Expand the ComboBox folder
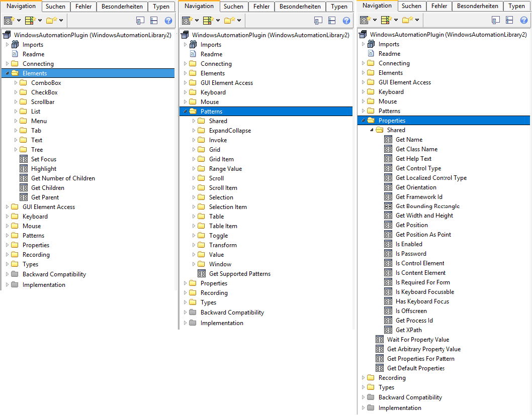Viewport: 532px width, 415px height. point(16,83)
